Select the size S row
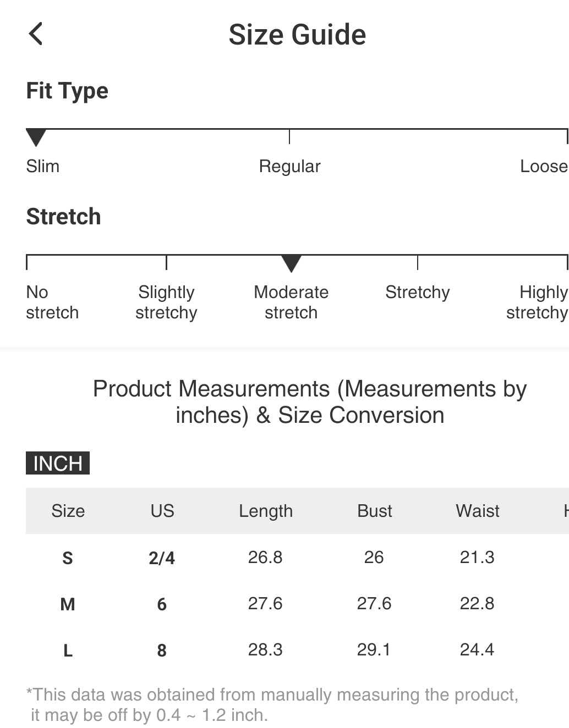 [68, 558]
